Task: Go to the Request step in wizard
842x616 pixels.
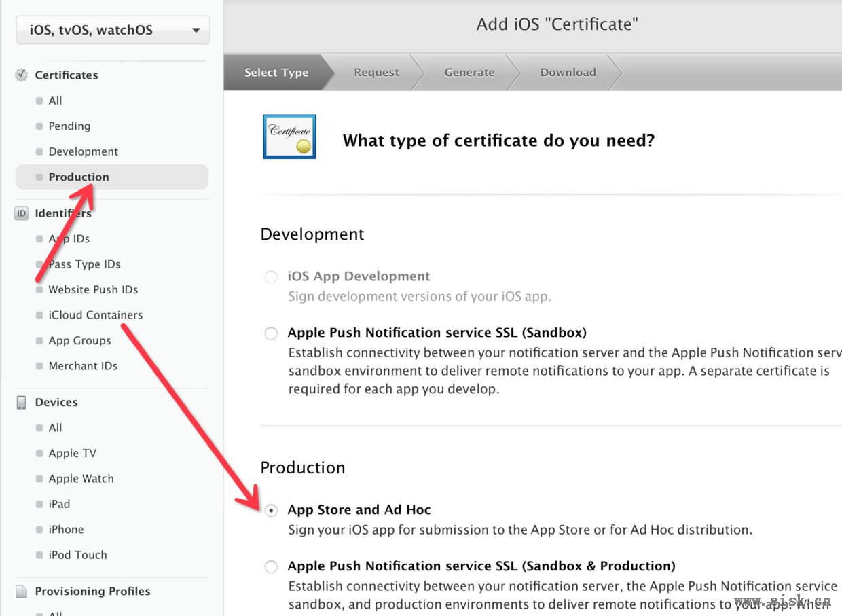Action: click(376, 72)
